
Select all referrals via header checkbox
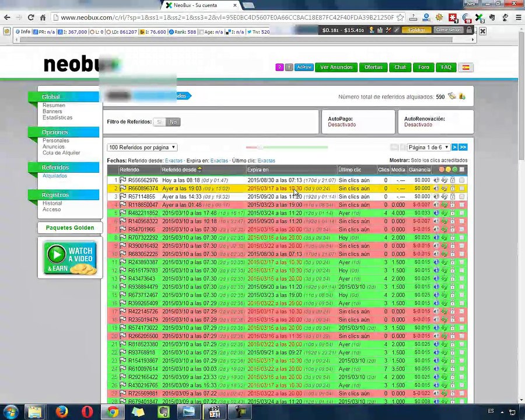[x=462, y=170]
